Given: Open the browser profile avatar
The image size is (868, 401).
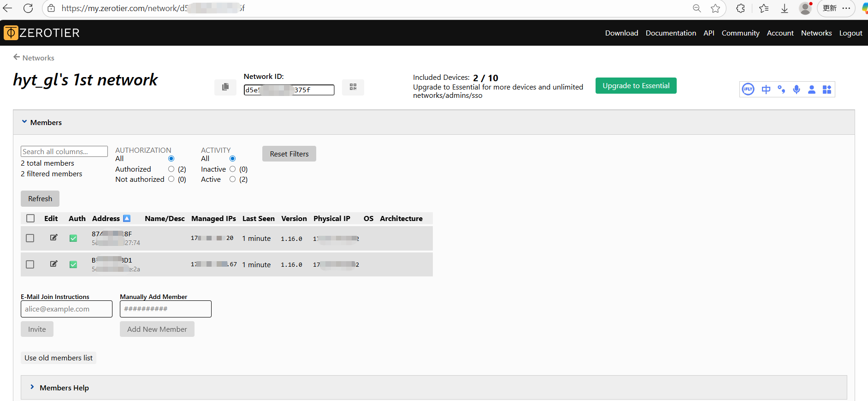Looking at the screenshot, I should [805, 8].
